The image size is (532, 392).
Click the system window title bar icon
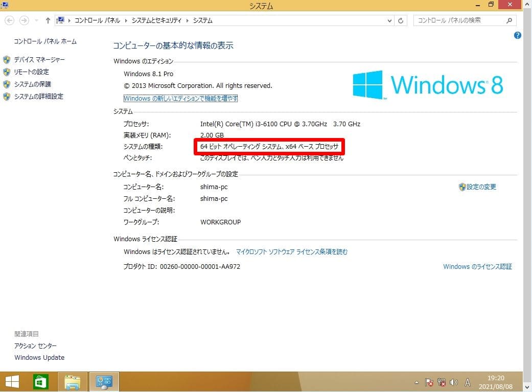5,5
